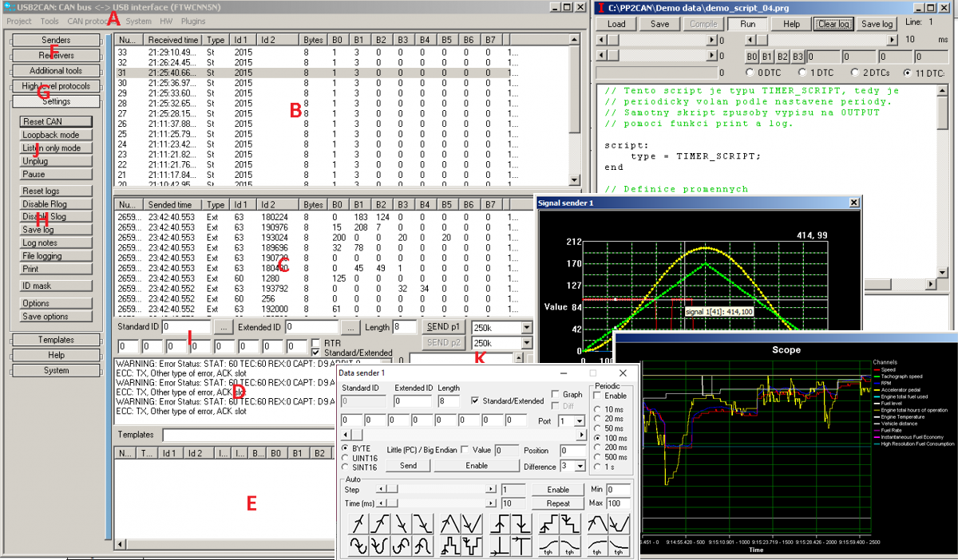Open the Tools menu

(x=49, y=22)
